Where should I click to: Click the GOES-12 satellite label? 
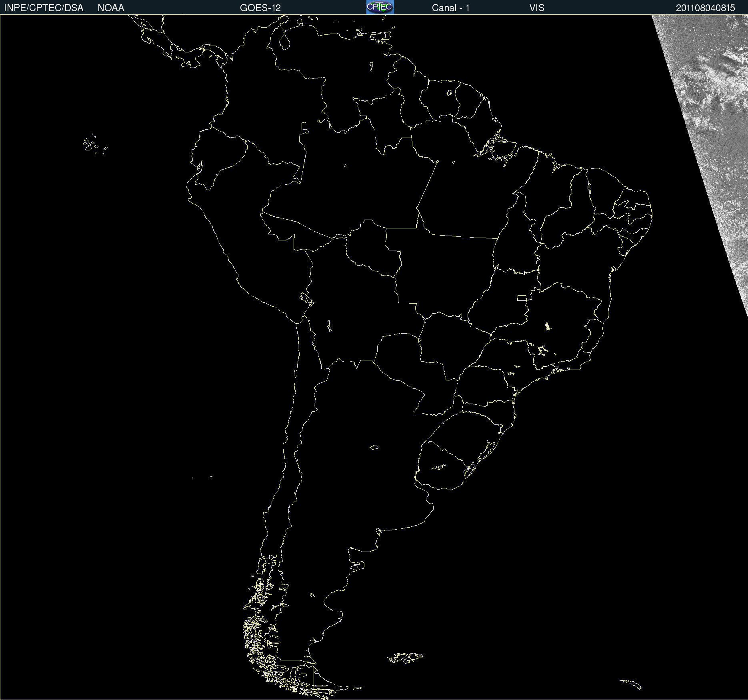pyautogui.click(x=260, y=8)
